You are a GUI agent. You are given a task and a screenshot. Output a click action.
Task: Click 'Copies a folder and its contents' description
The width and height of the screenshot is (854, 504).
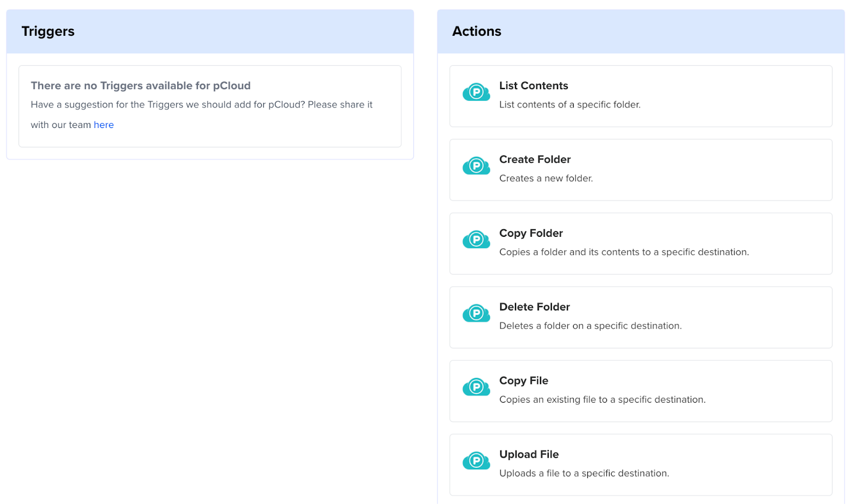624,252
